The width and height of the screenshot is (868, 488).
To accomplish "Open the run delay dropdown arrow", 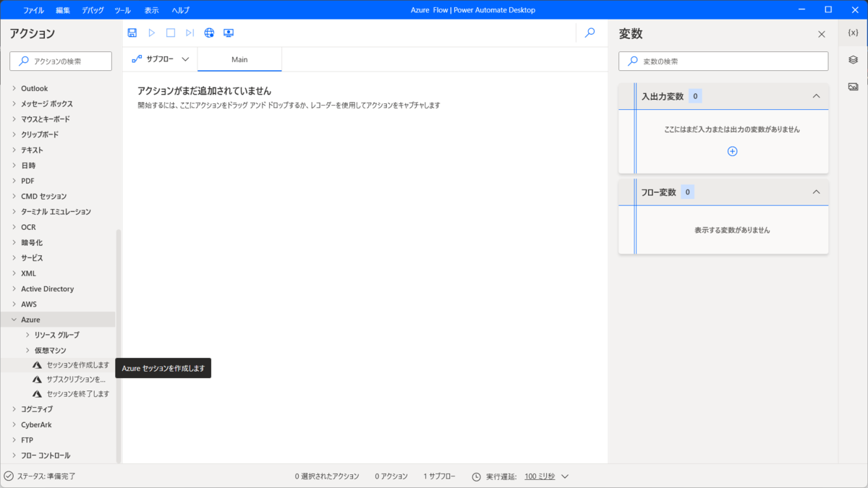I will tap(565, 476).
